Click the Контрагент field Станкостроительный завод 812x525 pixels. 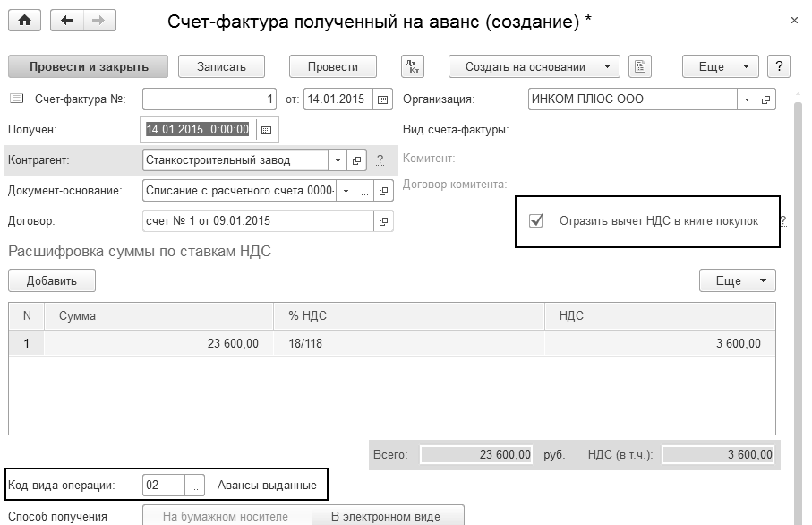pyautogui.click(x=235, y=160)
